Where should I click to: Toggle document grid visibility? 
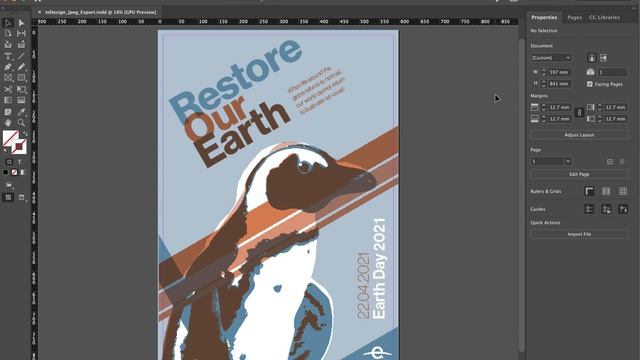(x=623, y=191)
